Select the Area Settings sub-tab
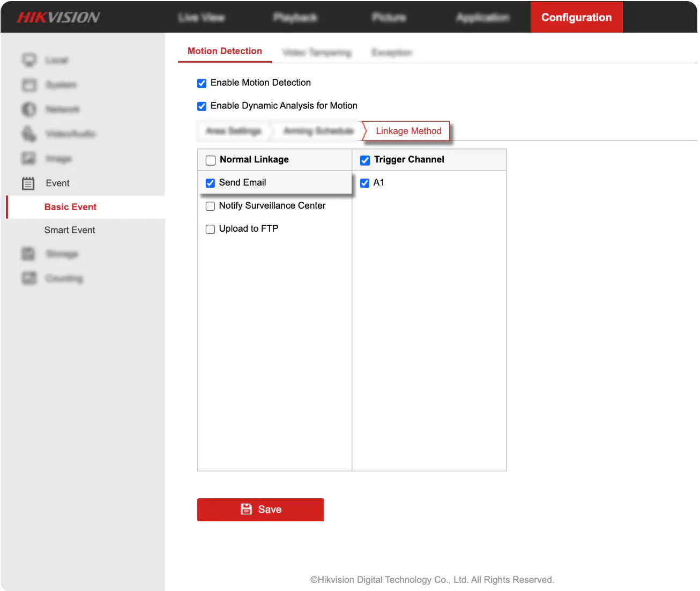 point(234,131)
